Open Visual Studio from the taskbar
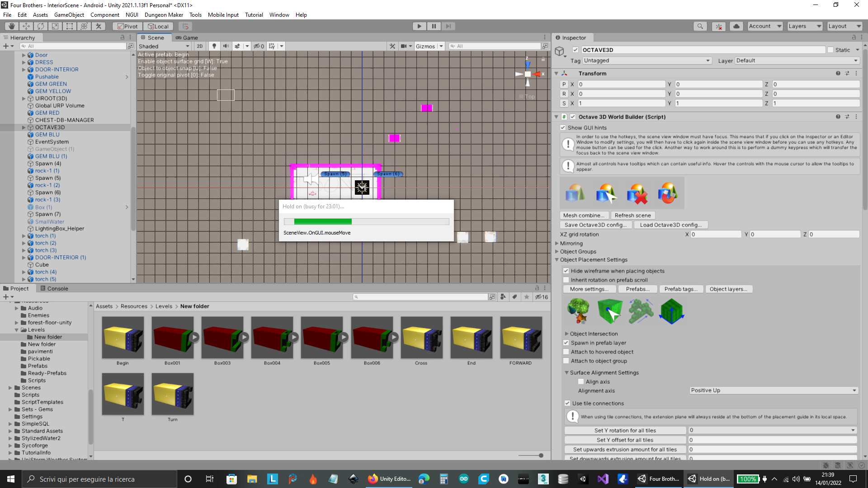 603,479
